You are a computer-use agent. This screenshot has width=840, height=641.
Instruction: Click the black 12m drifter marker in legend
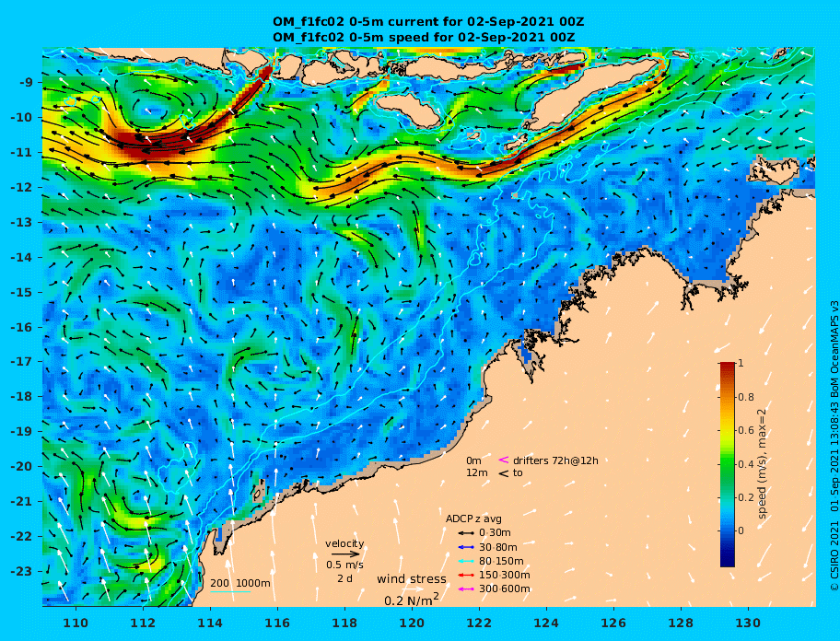[504, 473]
